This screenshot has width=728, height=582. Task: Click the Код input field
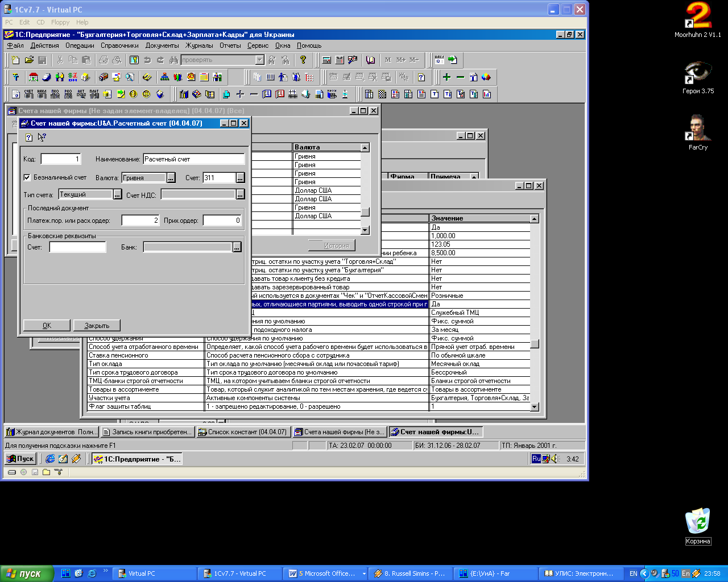[x=61, y=159]
